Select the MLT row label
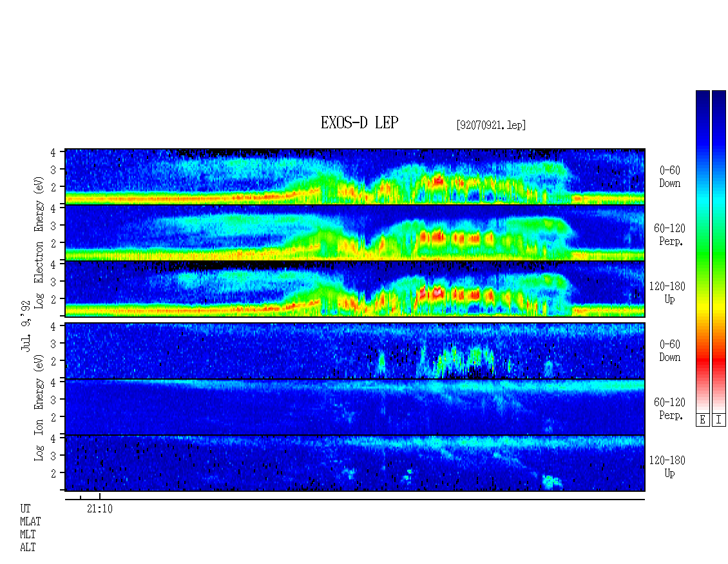This screenshot has width=728, height=564. point(28,535)
